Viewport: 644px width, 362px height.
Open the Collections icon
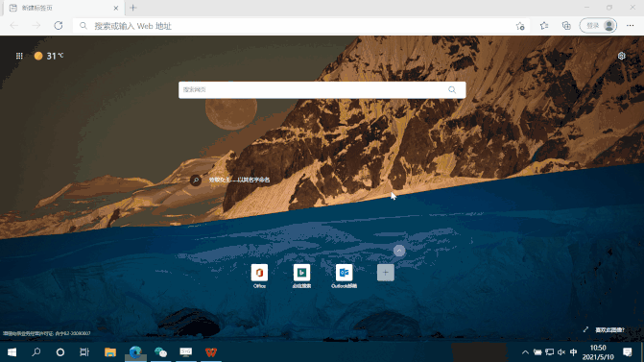click(566, 26)
